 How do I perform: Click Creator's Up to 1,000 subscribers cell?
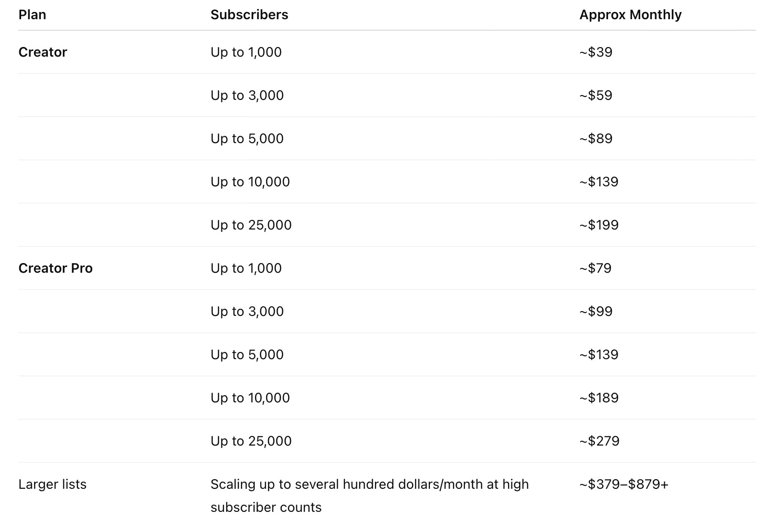click(x=246, y=52)
